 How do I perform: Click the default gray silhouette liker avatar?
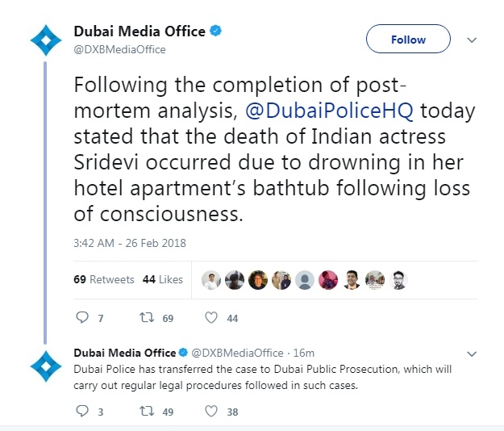[305, 280]
